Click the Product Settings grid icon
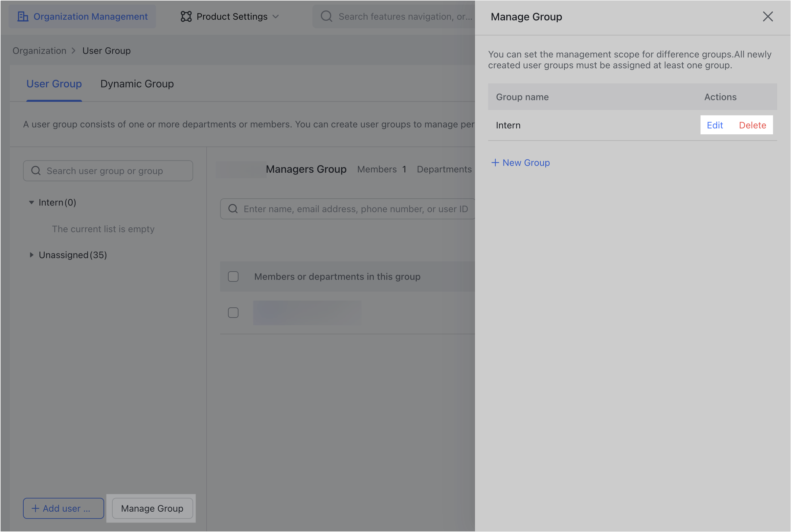791x532 pixels. [186, 16]
